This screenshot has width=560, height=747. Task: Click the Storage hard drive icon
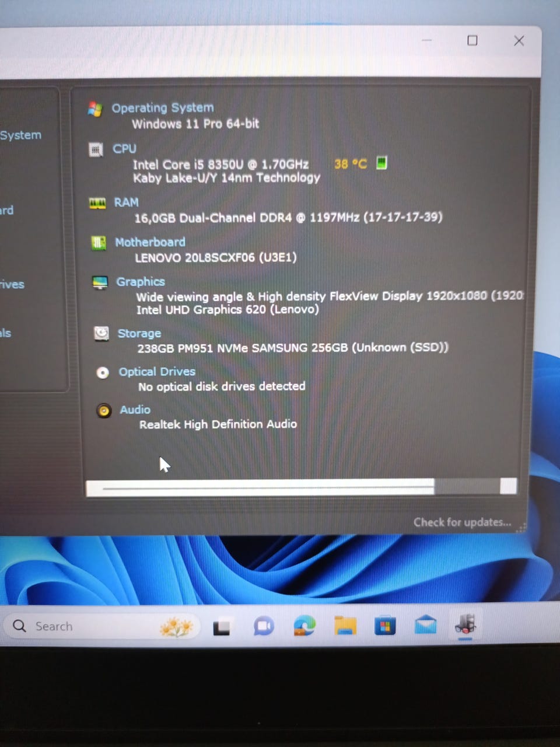click(101, 334)
